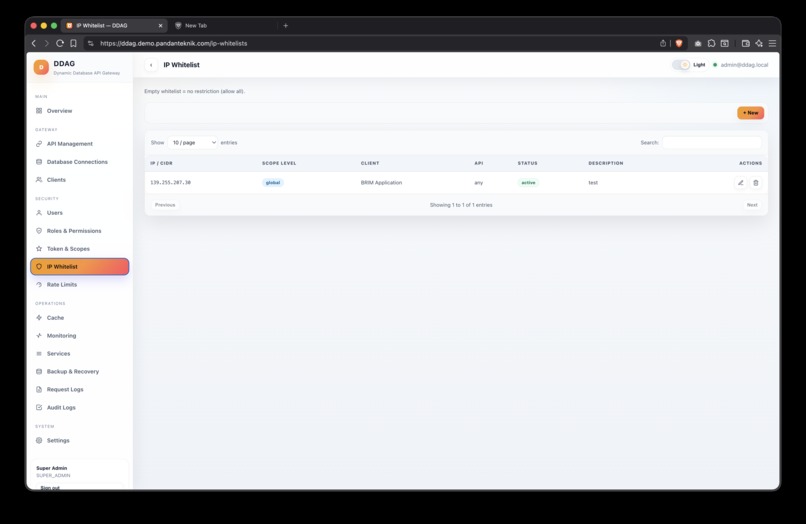Open the 10 / page entries dropdown

193,142
